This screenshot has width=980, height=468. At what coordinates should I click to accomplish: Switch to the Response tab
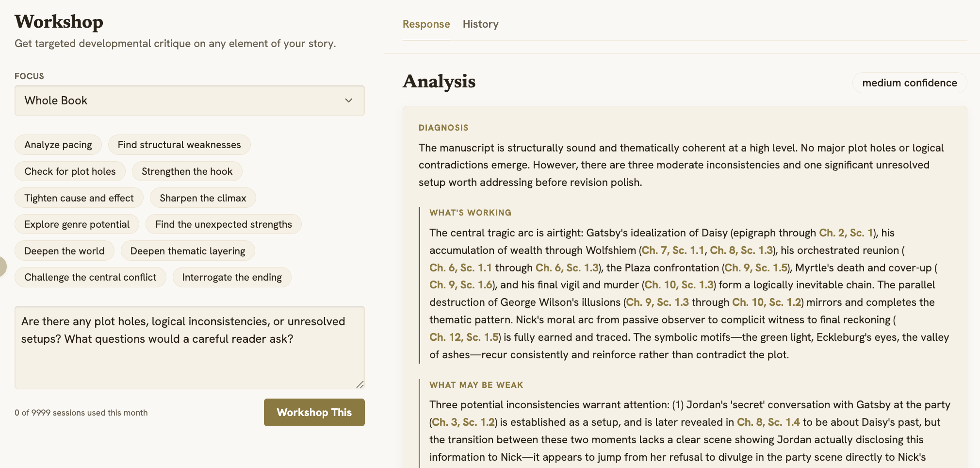click(x=426, y=24)
